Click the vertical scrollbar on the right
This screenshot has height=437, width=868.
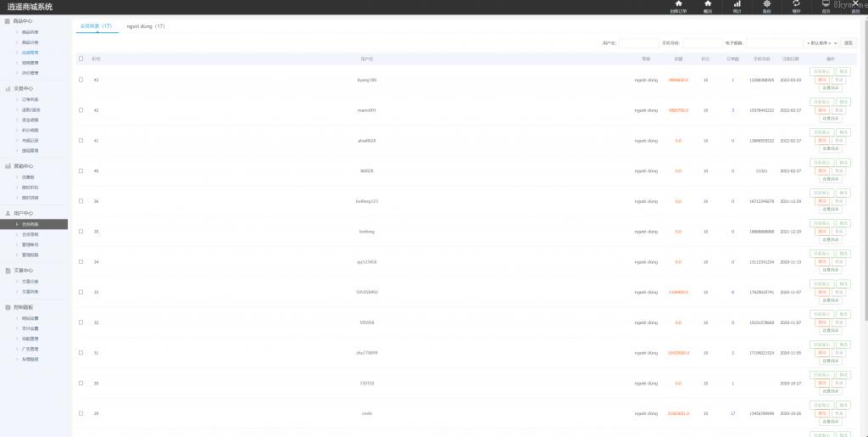[865, 170]
